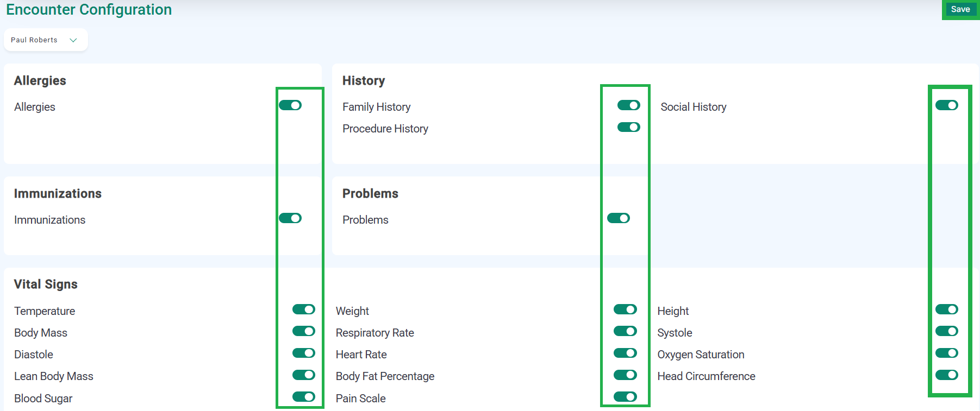
Task: Disable the Weight toggle
Action: (x=625, y=309)
